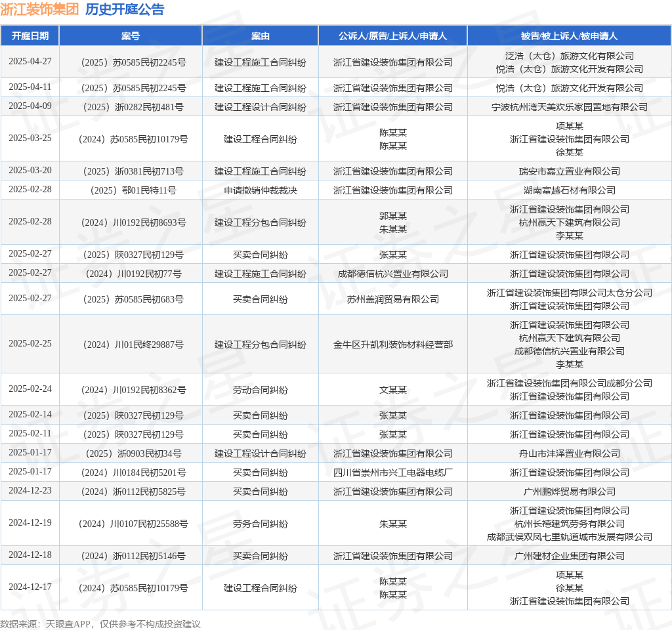The height and width of the screenshot is (630, 672).
Task: Select defendant 浙江省建设装饰集团有限公司太仓分公司
Action: point(569,293)
